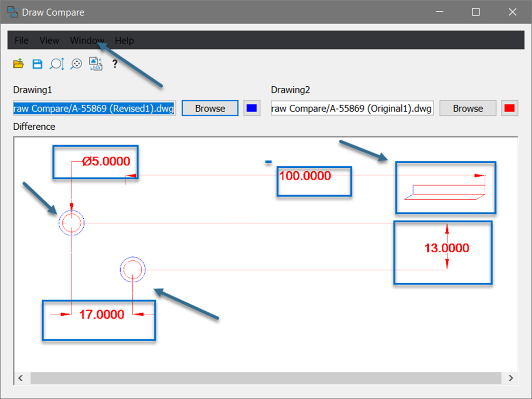Open the View menu

pos(49,40)
